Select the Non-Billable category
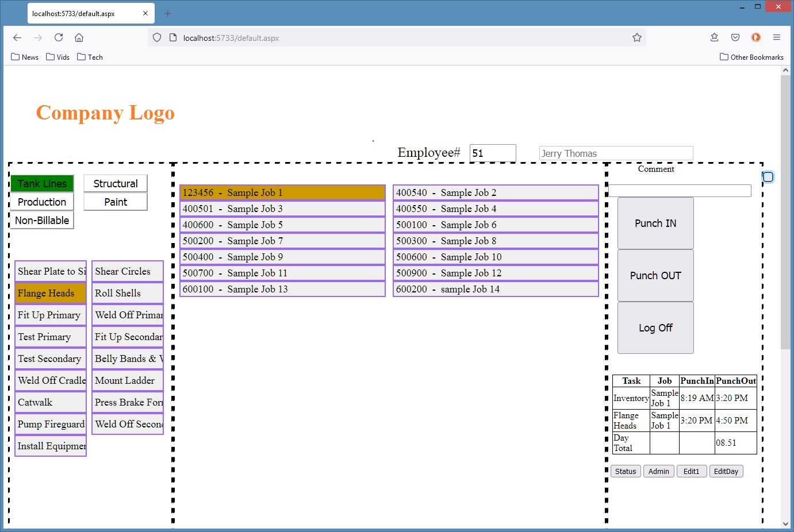Viewport: 794px width, 532px height. 42,220
